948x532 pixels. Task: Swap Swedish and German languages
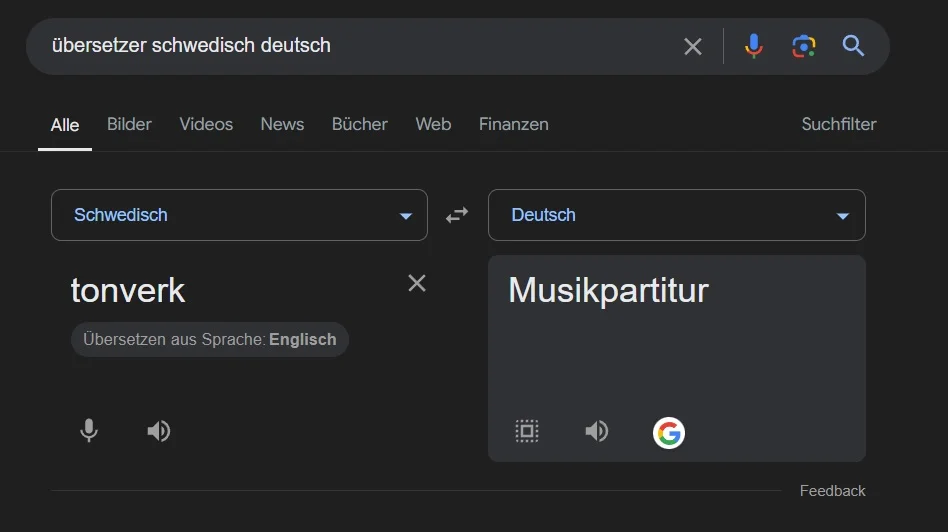[457, 215]
